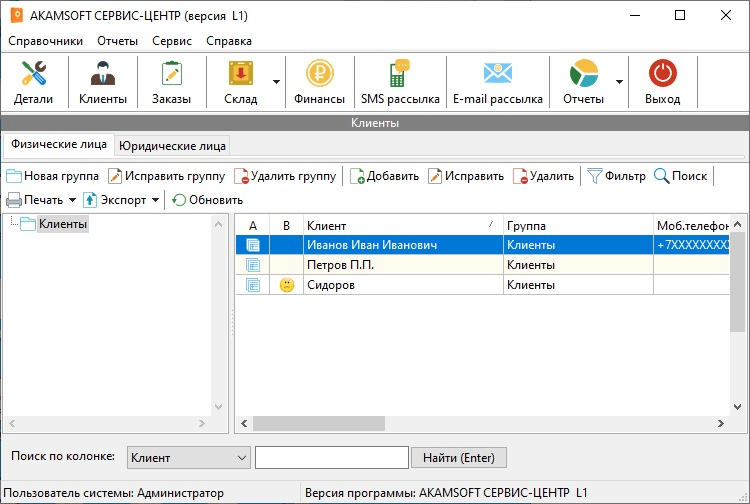Click the card icon in Сидоров row
750x504 pixels.
[x=253, y=285]
